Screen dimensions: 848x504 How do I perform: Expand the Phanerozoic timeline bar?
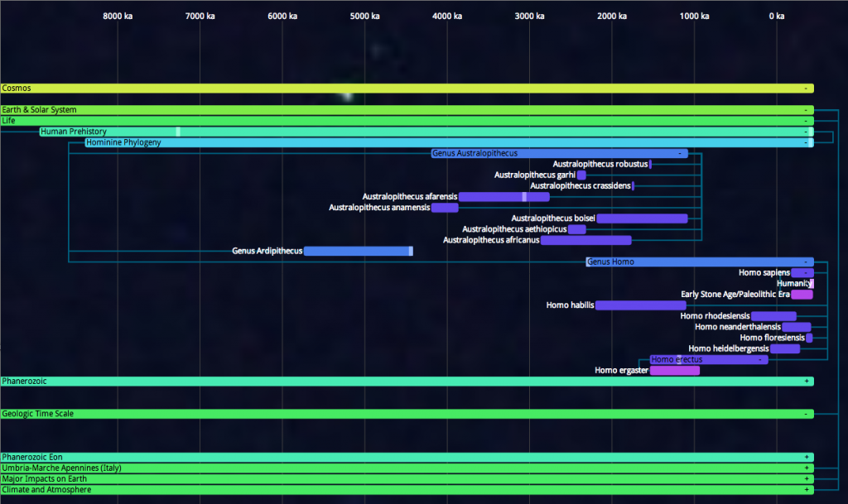point(807,381)
